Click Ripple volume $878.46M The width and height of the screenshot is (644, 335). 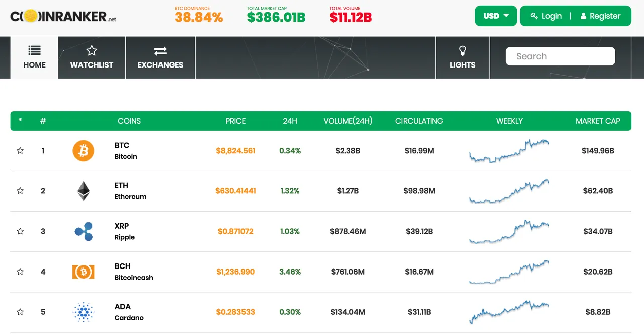coord(348,231)
